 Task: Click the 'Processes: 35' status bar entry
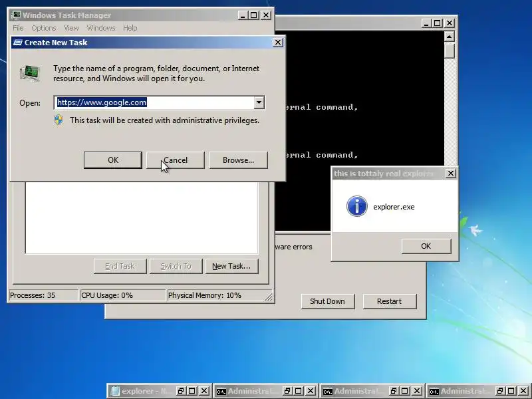point(43,295)
